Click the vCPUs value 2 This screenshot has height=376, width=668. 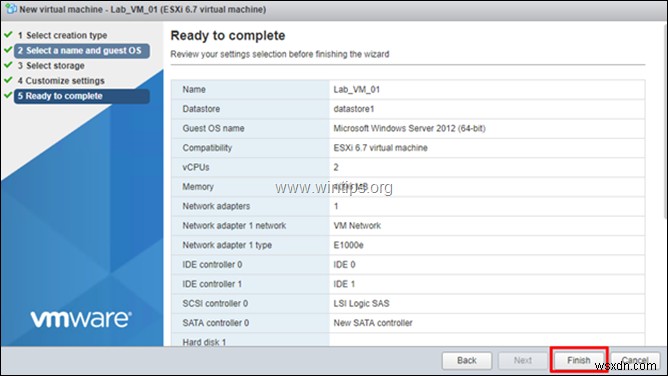coord(336,167)
